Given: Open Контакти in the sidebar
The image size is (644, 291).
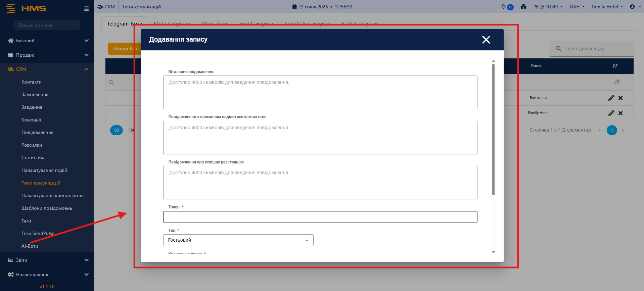Looking at the screenshot, I should 32,82.
